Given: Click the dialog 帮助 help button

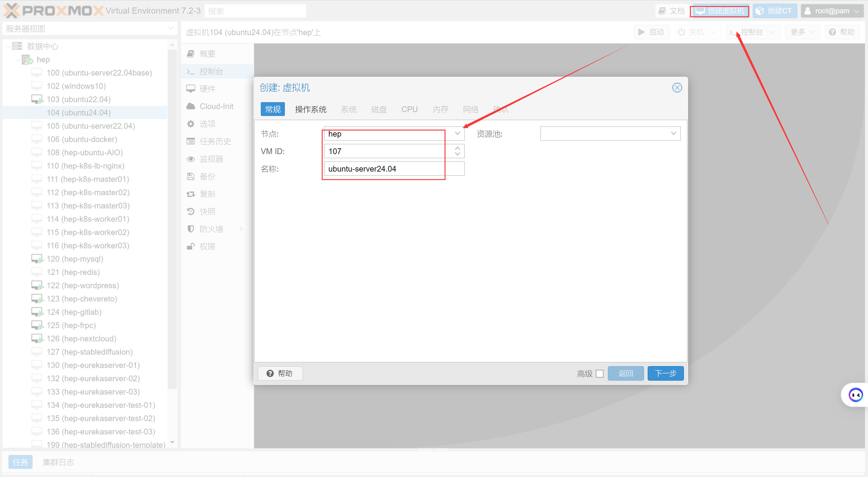Looking at the screenshot, I should coord(280,373).
